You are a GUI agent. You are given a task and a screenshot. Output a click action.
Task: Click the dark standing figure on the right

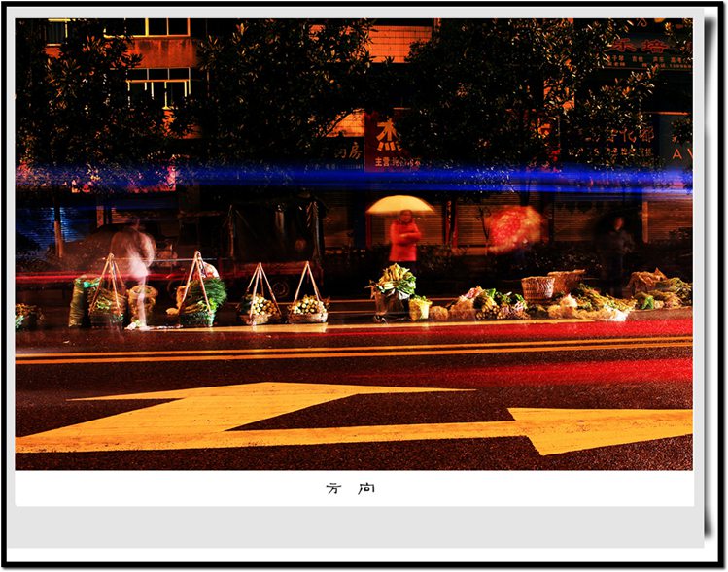[x=614, y=249]
